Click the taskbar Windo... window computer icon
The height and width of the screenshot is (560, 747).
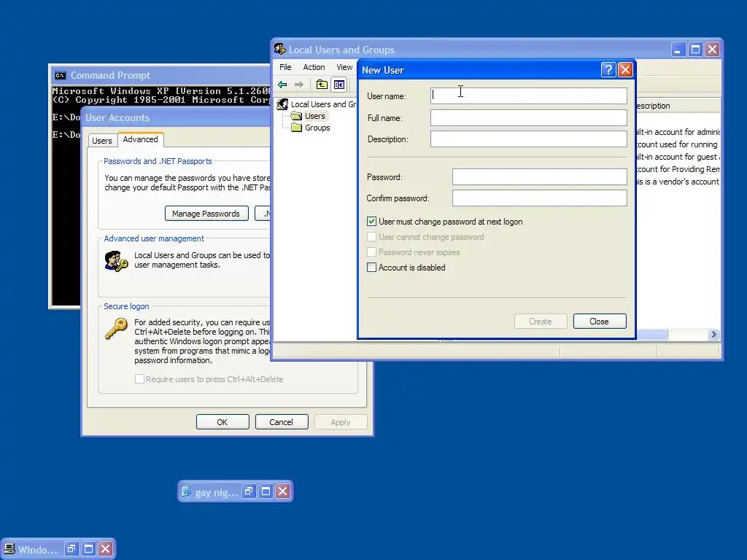(x=10, y=549)
